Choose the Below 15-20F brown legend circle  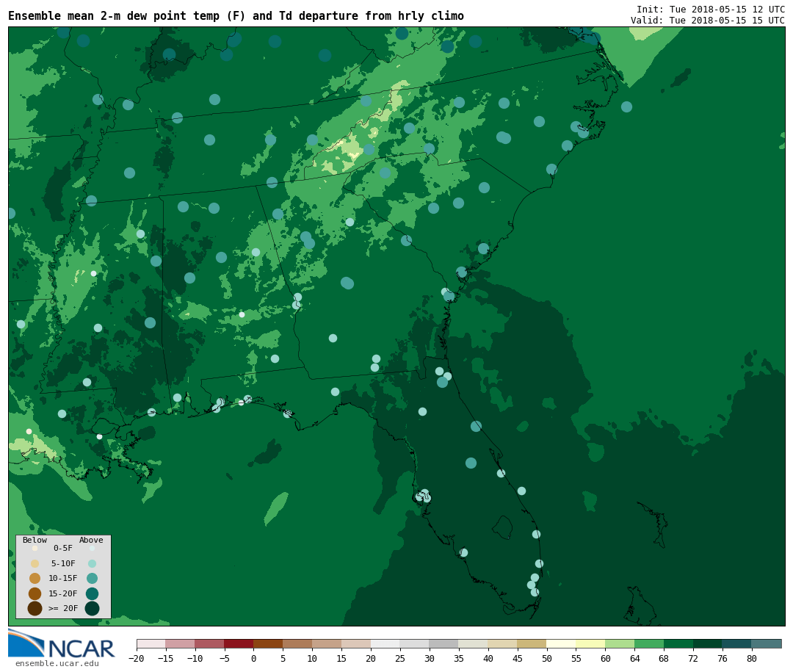point(35,593)
